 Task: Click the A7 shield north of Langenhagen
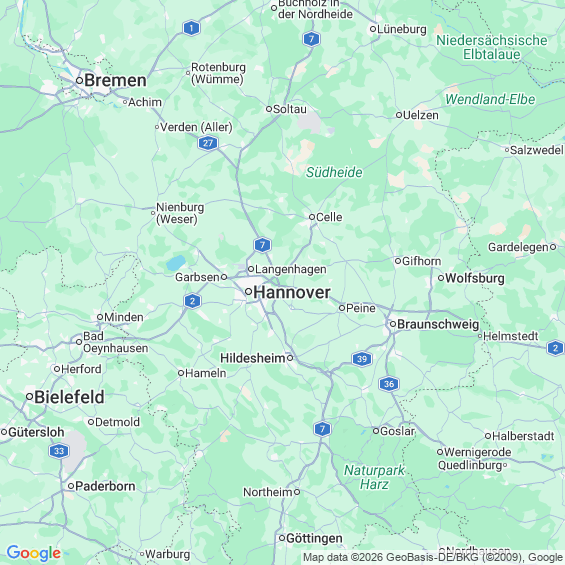point(262,245)
